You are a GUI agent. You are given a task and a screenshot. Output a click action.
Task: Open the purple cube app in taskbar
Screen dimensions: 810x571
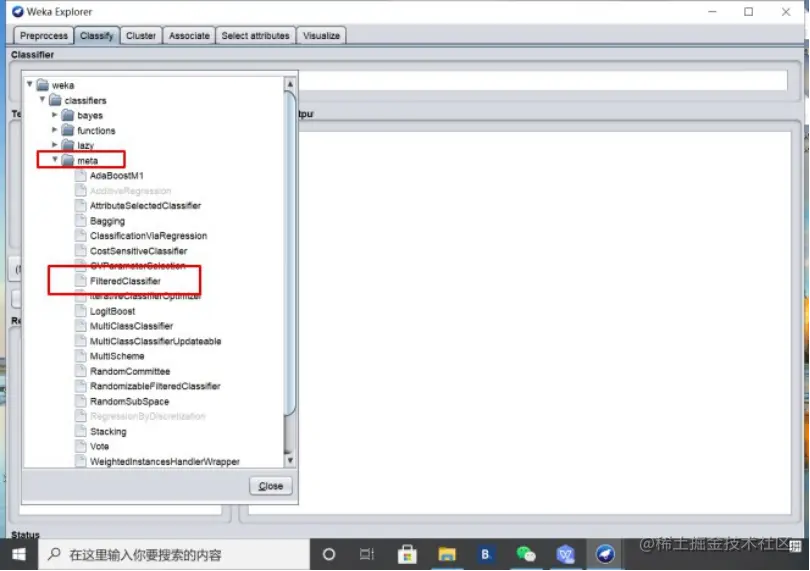(566, 555)
